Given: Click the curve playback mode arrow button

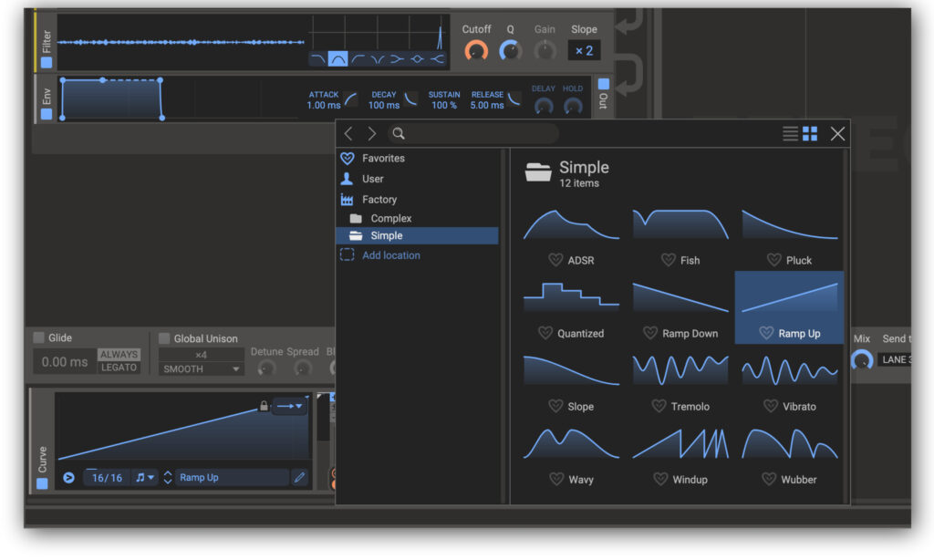Looking at the screenshot, I should 68,478.
